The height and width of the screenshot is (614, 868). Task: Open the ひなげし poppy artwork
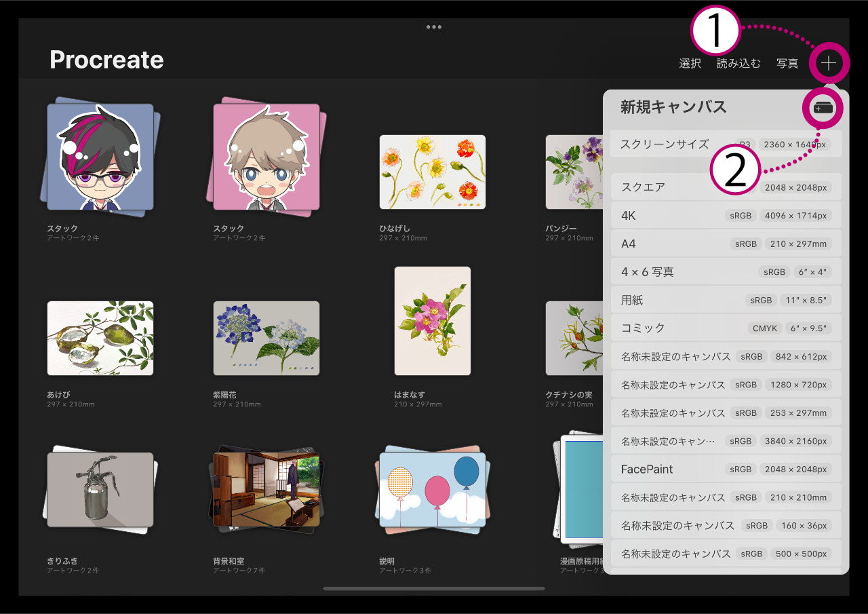[x=433, y=172]
